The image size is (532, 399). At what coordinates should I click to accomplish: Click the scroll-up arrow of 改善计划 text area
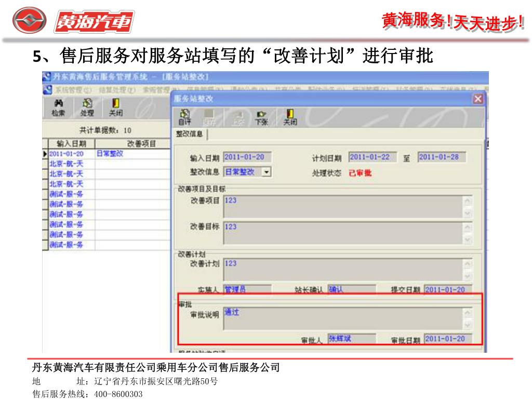468,264
